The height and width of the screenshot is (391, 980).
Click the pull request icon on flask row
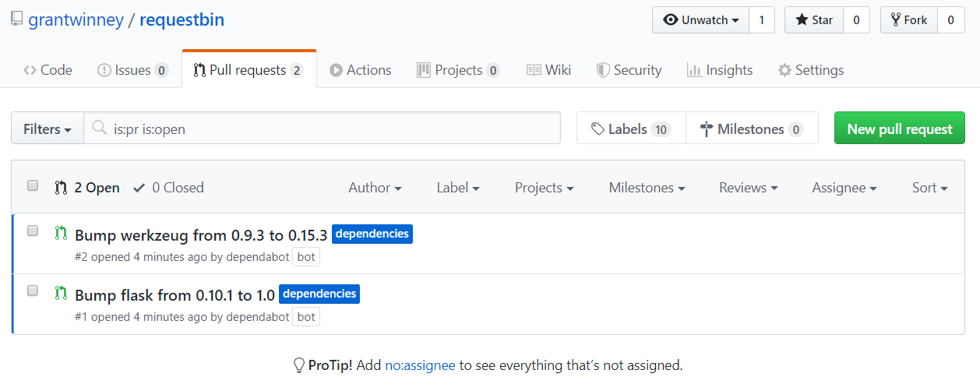[61, 294]
